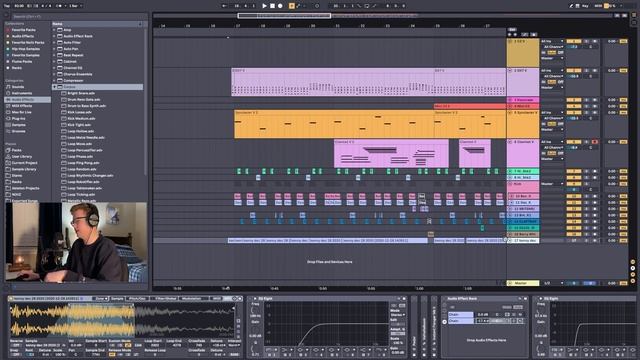Open the User Library place

22,156
